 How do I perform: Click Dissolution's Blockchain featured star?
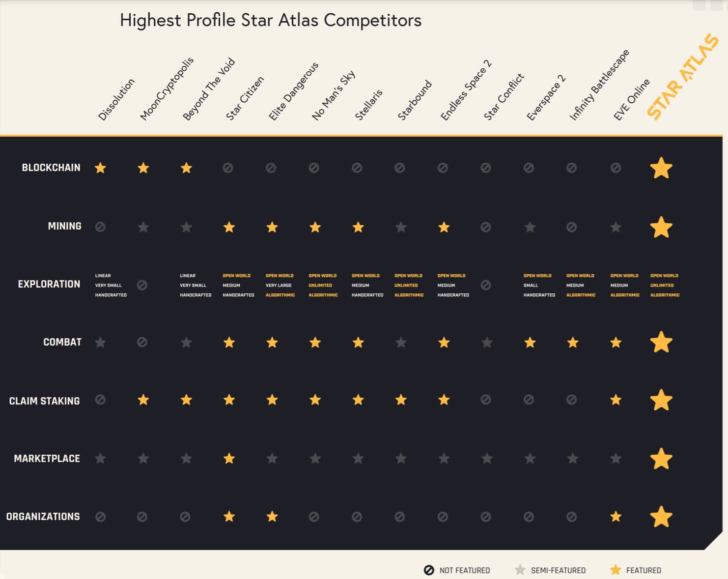coord(100,168)
